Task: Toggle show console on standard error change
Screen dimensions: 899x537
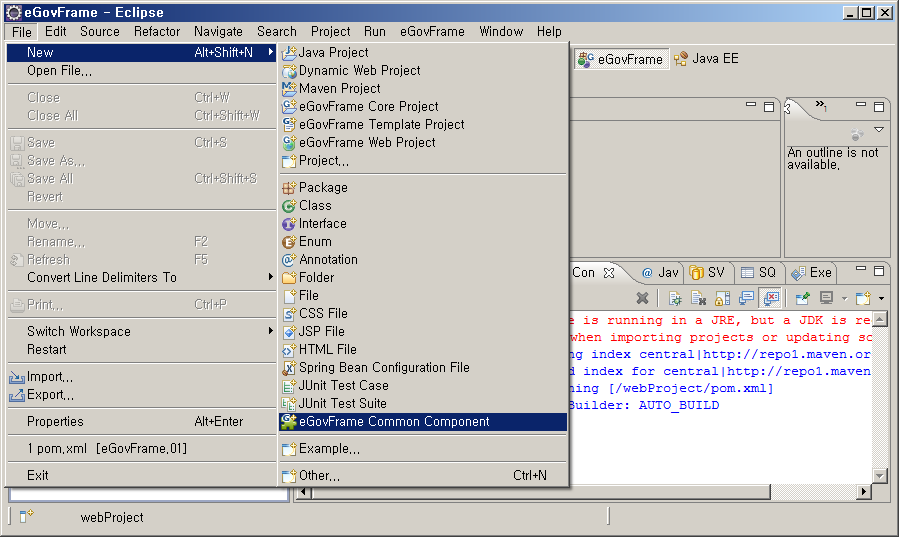Action: pos(770,298)
